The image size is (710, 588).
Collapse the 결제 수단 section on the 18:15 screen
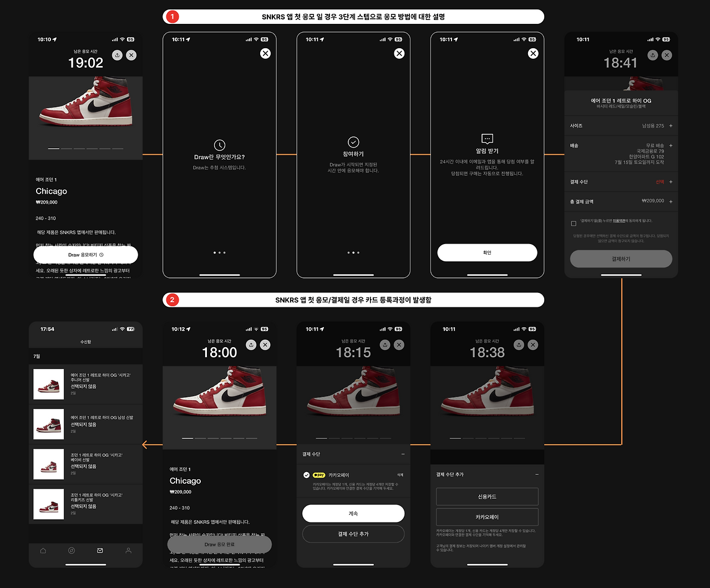403,454
